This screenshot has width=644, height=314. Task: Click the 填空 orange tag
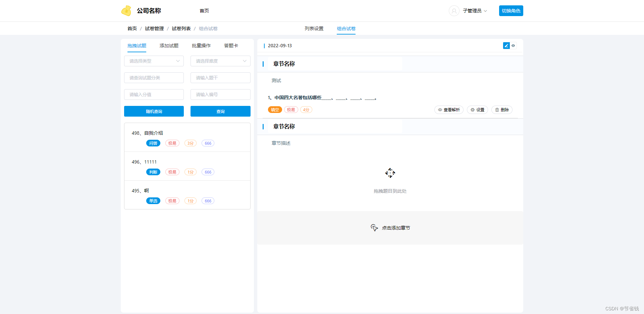pyautogui.click(x=275, y=110)
